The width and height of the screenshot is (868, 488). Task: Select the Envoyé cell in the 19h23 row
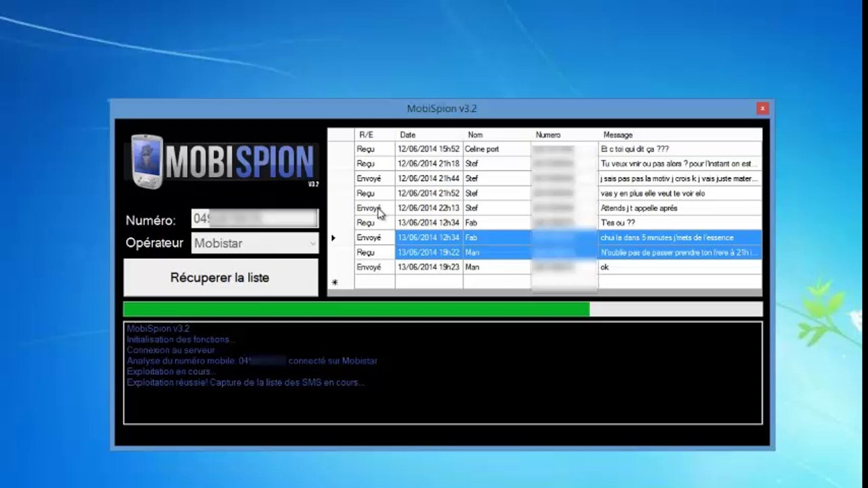[x=375, y=268]
